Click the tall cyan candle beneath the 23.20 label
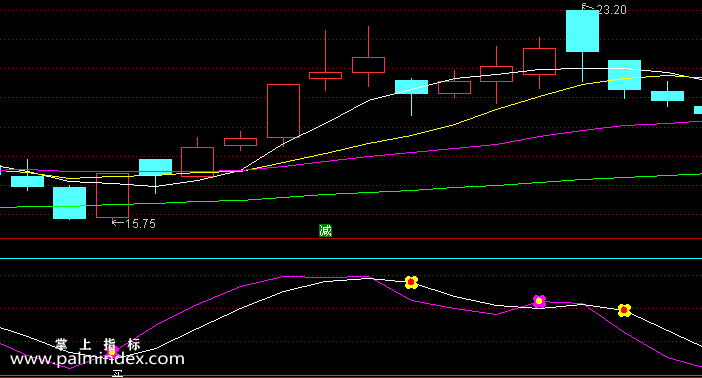Image resolution: width=702 pixels, height=378 pixels. [x=582, y=31]
